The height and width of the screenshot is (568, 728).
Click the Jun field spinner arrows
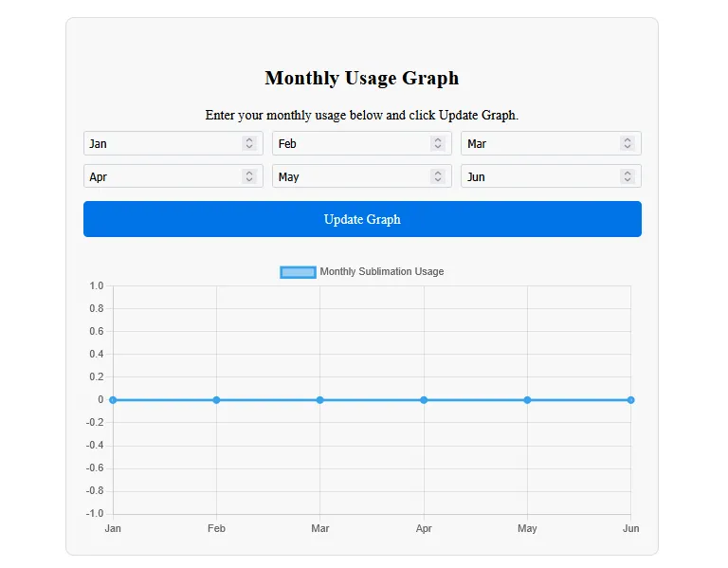(627, 176)
